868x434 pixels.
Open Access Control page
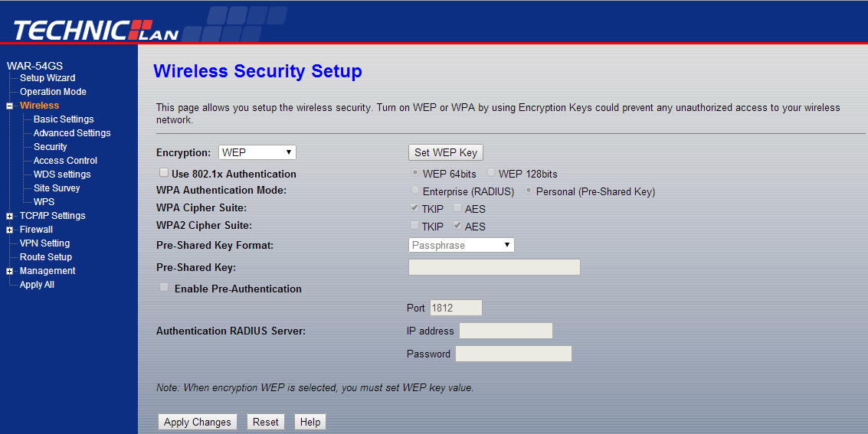65,161
